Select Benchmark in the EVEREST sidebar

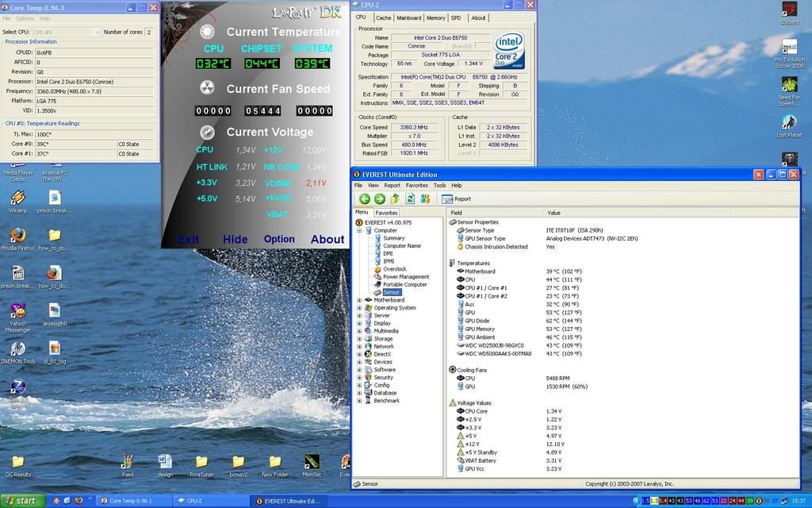click(389, 400)
